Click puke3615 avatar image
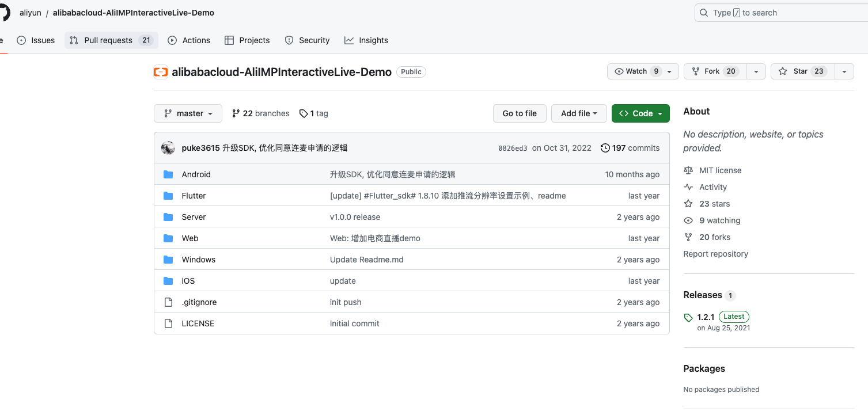 coord(168,148)
